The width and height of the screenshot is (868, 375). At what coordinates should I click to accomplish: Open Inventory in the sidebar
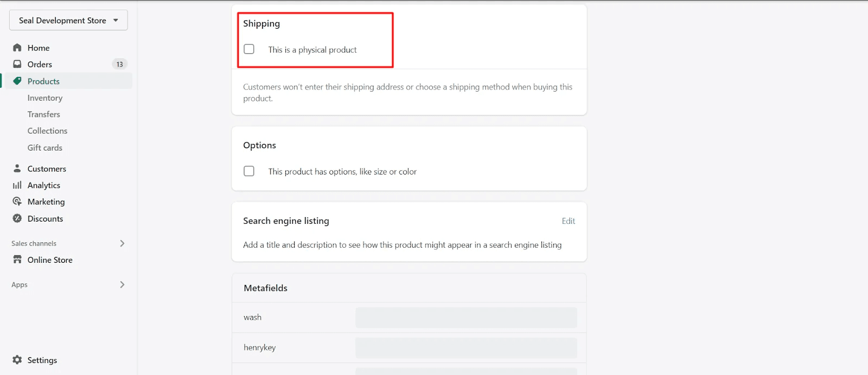pos(45,98)
